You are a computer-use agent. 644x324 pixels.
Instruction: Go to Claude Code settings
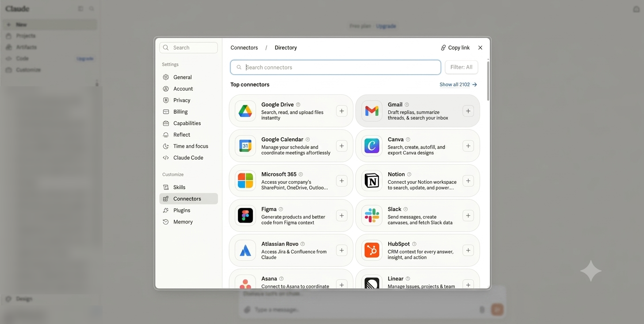pyautogui.click(x=188, y=158)
